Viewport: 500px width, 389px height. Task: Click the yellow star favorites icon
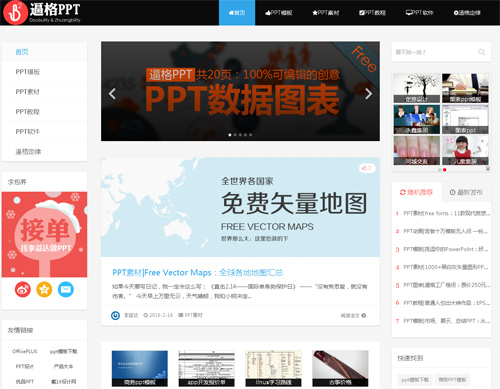pyautogui.click(x=44, y=289)
